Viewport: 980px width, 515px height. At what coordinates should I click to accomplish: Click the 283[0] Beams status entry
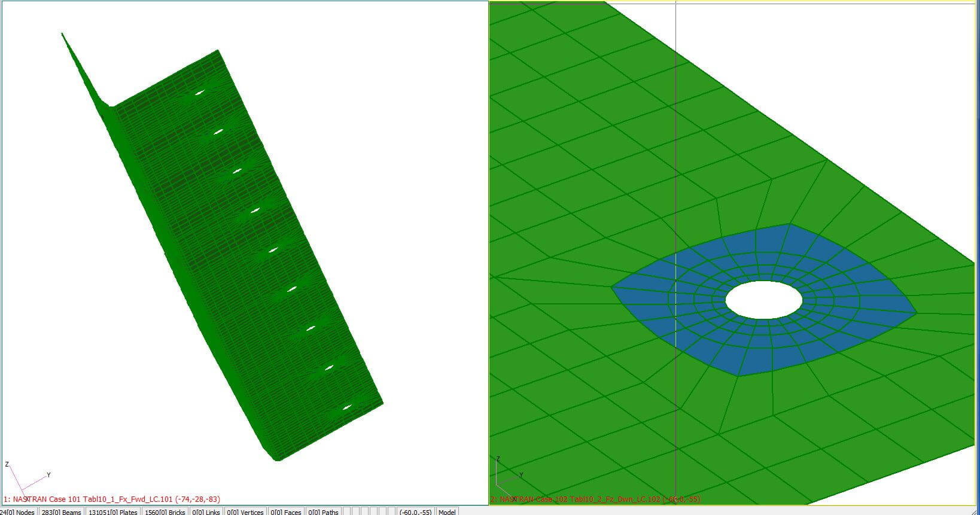[62, 512]
